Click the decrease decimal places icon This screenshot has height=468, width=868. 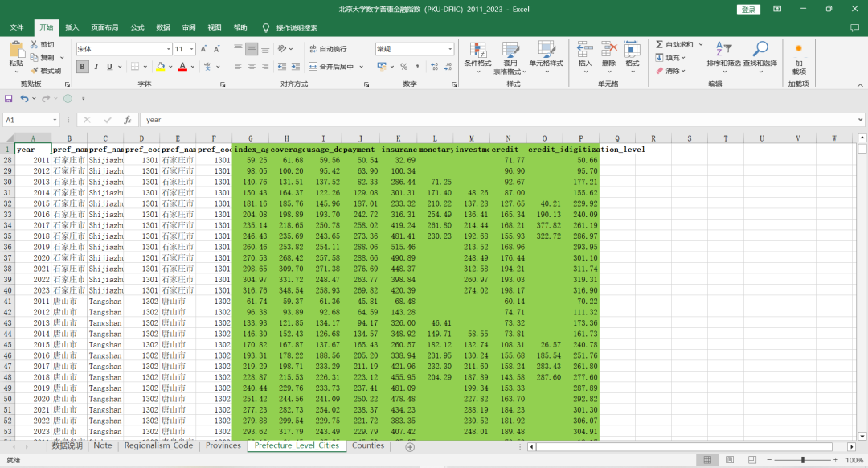pos(448,67)
